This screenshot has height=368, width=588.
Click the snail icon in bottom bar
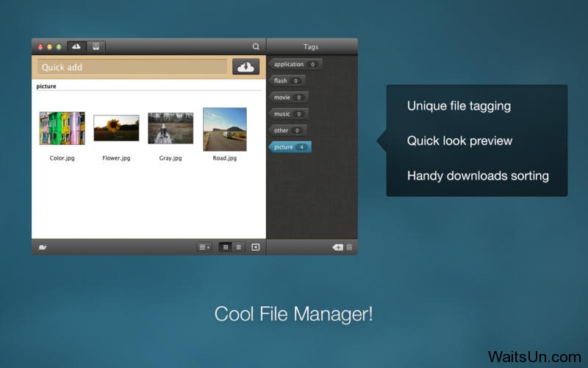click(43, 247)
